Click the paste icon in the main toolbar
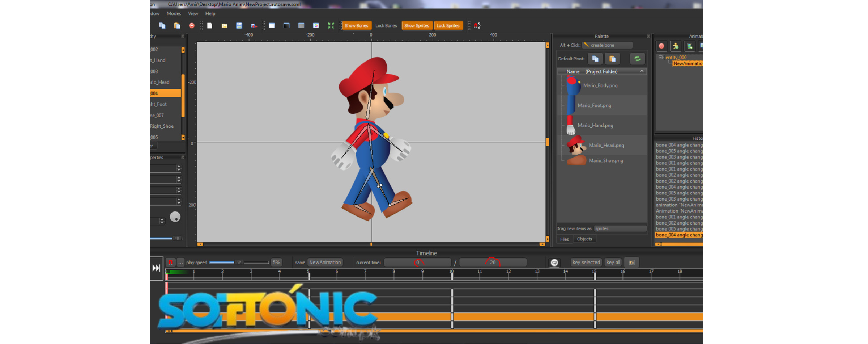This screenshot has width=868, height=344. pyautogui.click(x=177, y=25)
